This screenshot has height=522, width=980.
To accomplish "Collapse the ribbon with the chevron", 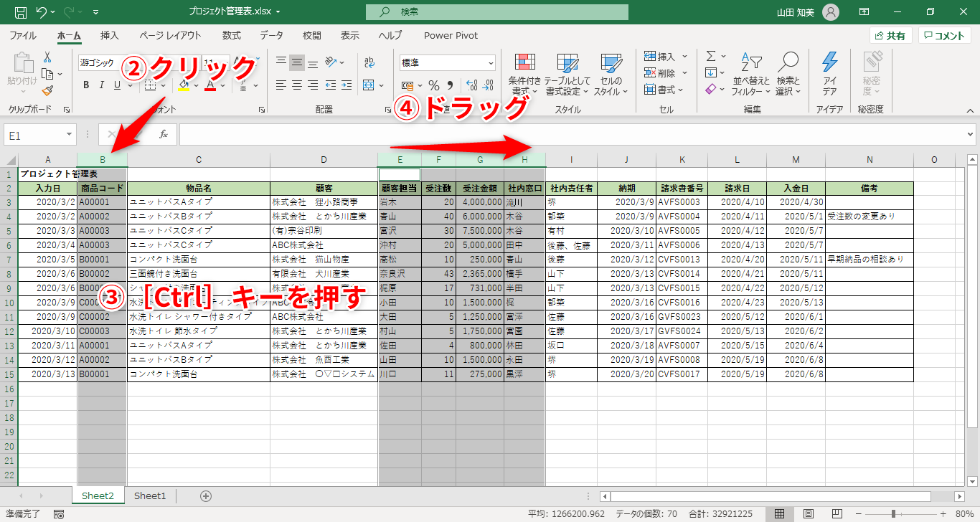I will tap(971, 110).
